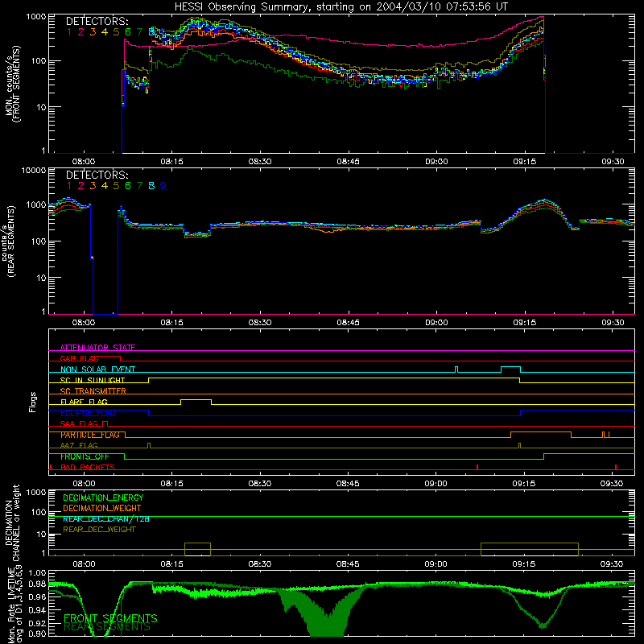This screenshot has height=644, width=644.
Task: Select detector 5 in the rear segments legend
Action: tap(116, 186)
